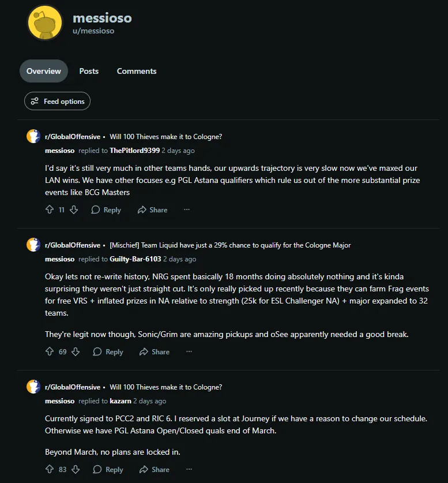
Task: Upvote the comment mentioning PCC2 and RIC 6
Action: tap(51, 469)
